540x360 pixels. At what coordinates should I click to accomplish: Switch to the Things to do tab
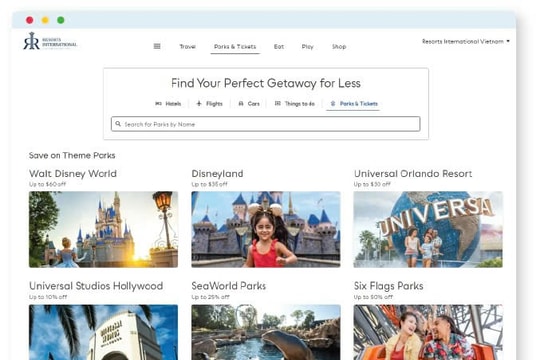(x=295, y=103)
